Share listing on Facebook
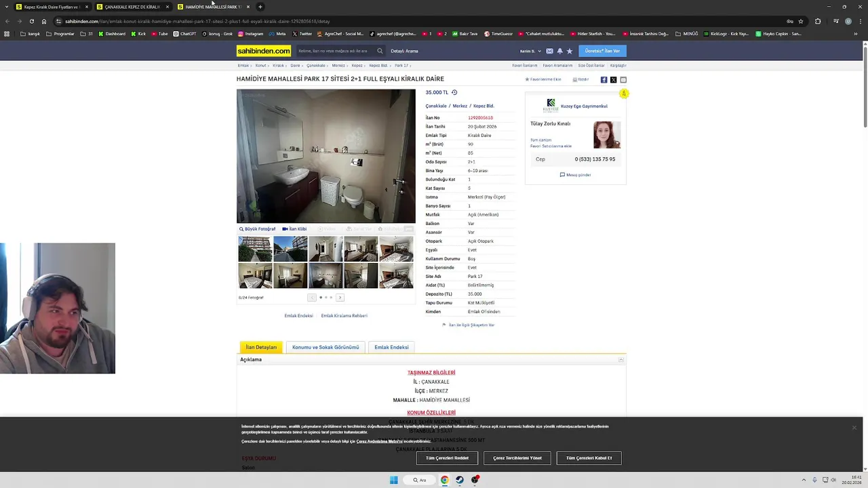Viewport: 868px width, 488px height. tap(604, 79)
